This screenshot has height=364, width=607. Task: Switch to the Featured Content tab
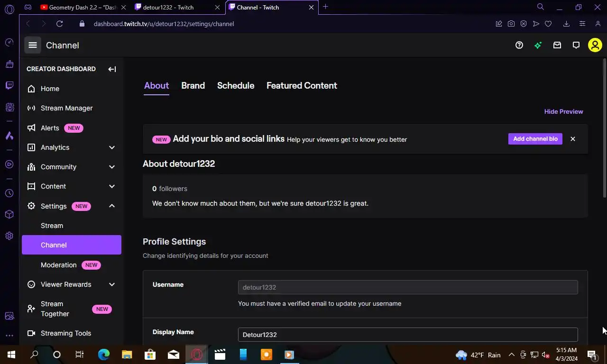point(302,86)
